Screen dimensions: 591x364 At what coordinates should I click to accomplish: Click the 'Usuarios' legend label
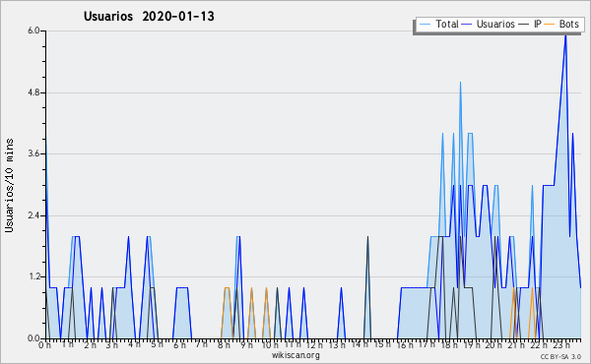495,24
